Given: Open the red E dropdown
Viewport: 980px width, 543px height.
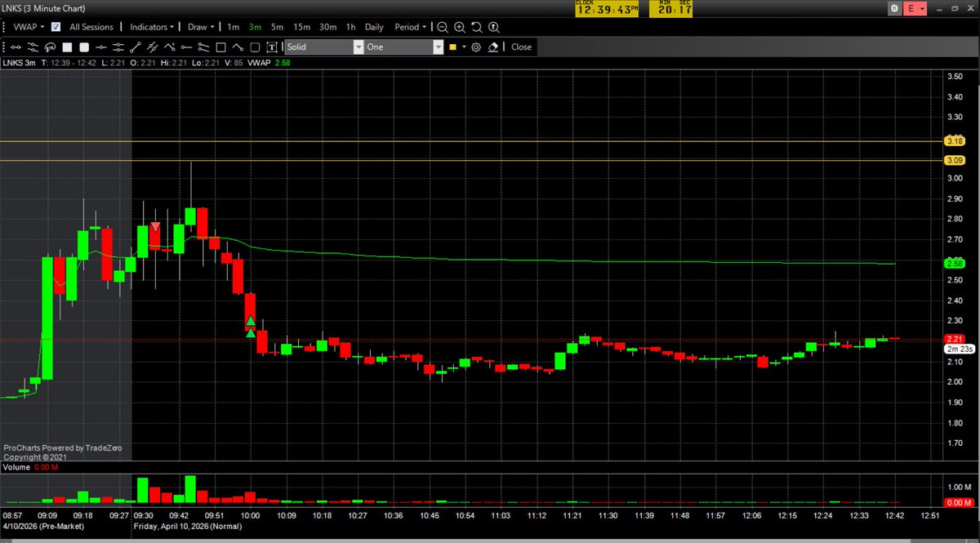Looking at the screenshot, I should tap(916, 7).
